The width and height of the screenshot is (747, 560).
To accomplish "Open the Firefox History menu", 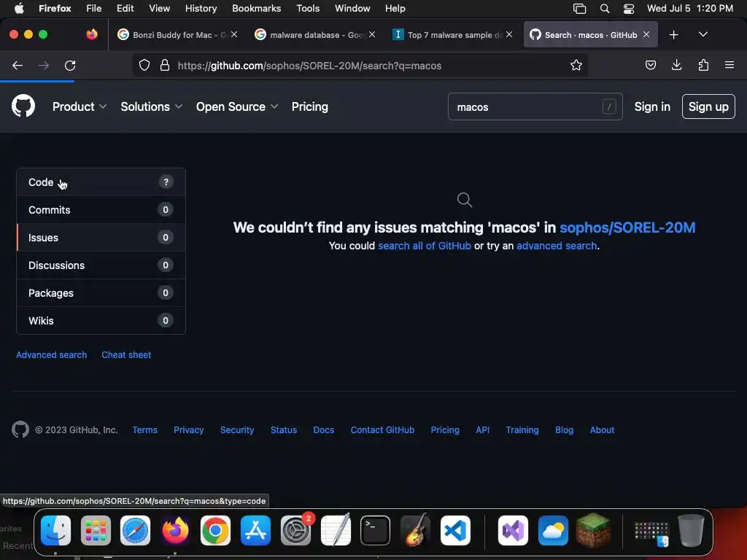I will tap(201, 9).
